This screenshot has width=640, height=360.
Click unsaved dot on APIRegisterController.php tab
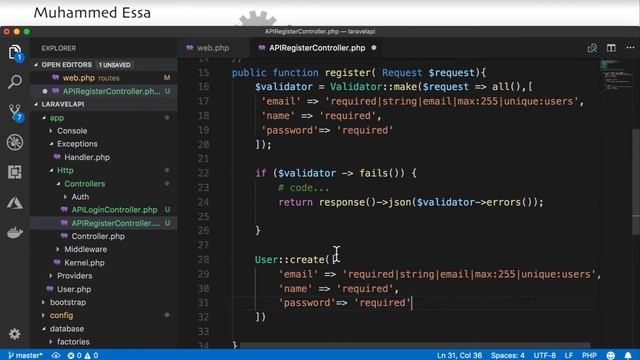point(374,48)
